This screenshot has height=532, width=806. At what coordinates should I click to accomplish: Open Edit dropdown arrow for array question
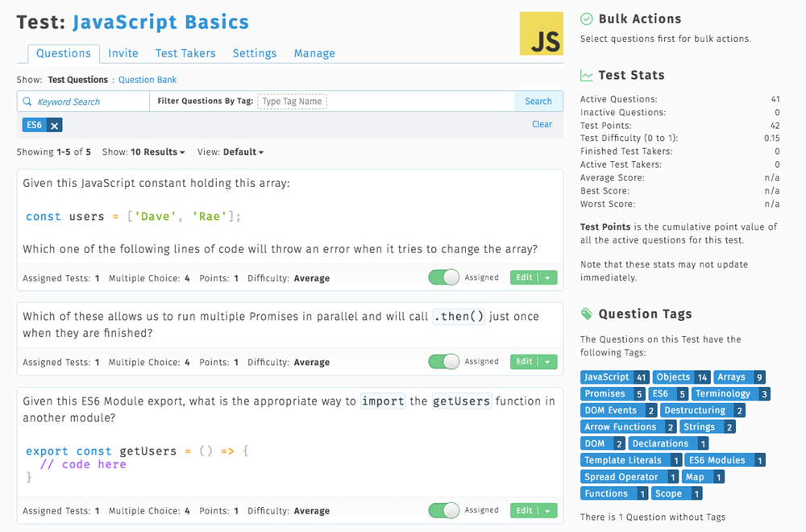pos(548,277)
